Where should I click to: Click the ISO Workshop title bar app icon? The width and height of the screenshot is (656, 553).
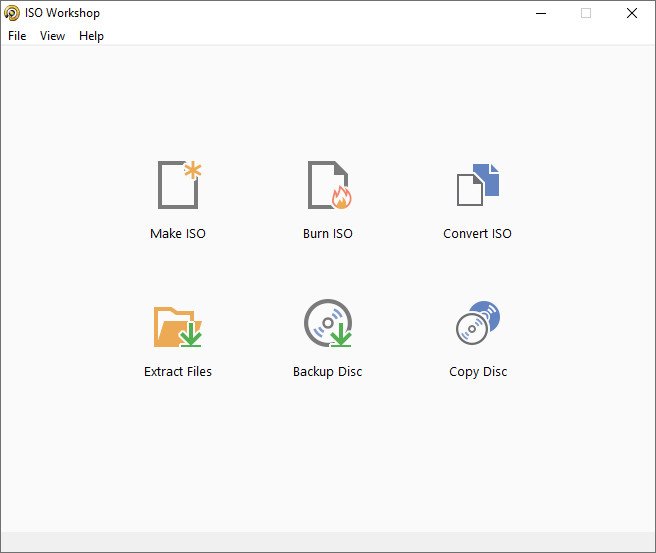tap(11, 13)
